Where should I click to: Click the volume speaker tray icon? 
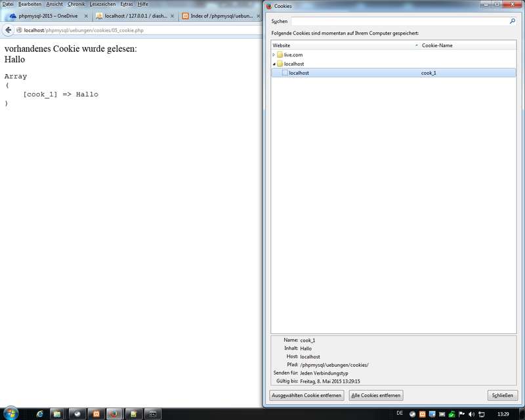coord(471,414)
